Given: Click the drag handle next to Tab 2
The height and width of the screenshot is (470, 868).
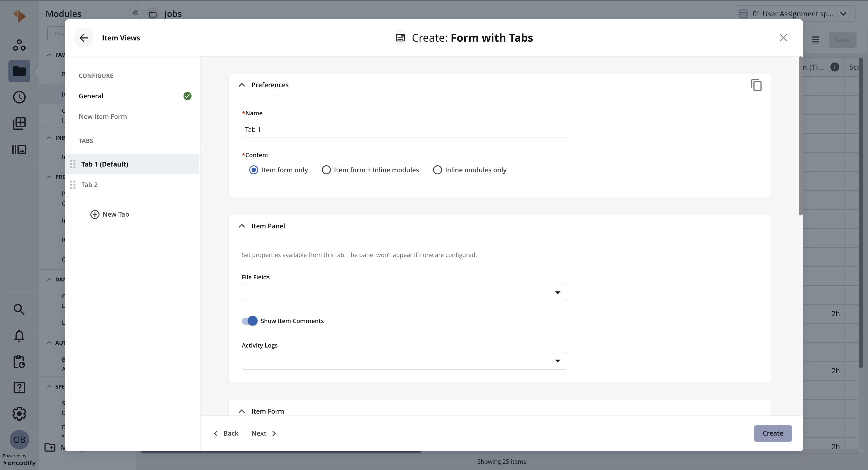Looking at the screenshot, I should [x=73, y=185].
